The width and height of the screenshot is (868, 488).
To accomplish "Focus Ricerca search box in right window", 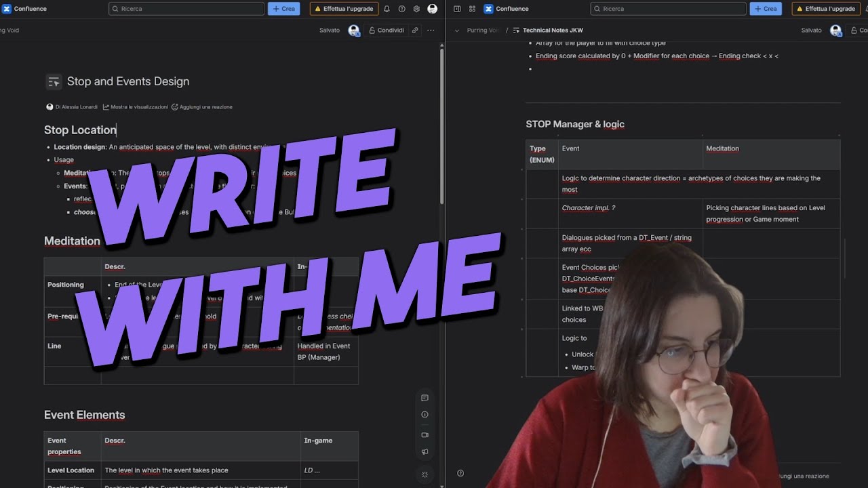I will 668,9.
